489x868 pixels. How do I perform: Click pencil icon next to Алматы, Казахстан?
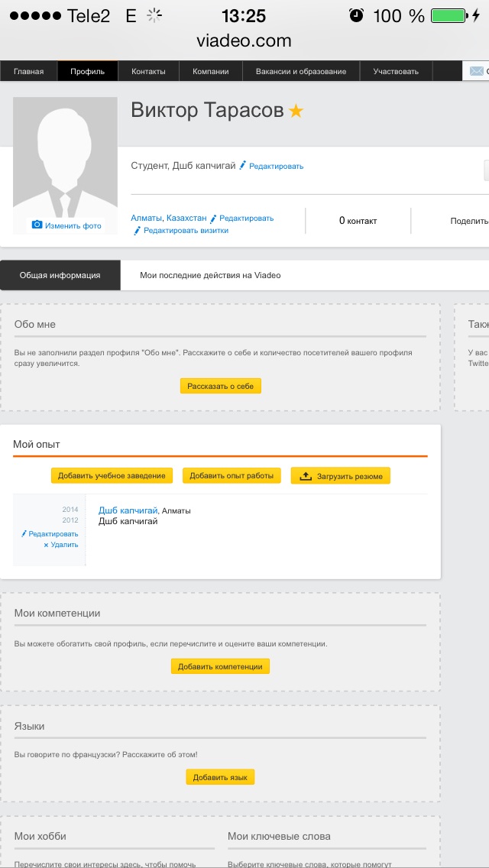(x=214, y=218)
